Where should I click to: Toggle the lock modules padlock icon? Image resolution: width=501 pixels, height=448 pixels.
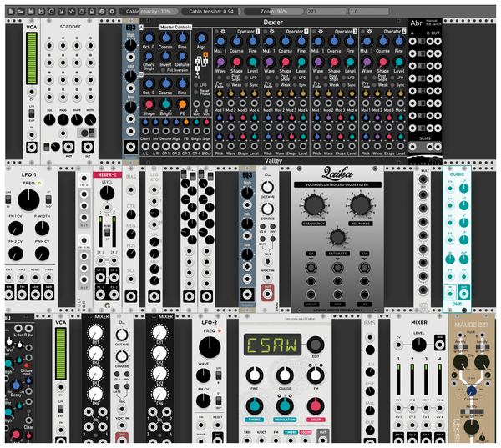tap(92, 11)
